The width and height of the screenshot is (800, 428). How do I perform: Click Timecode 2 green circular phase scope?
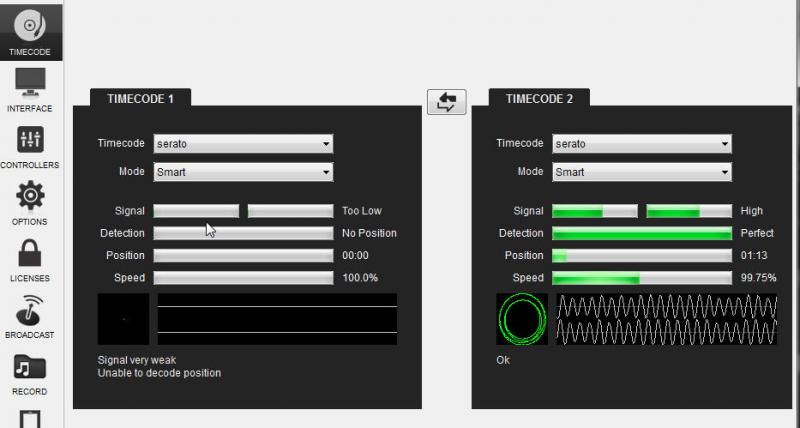(x=522, y=319)
